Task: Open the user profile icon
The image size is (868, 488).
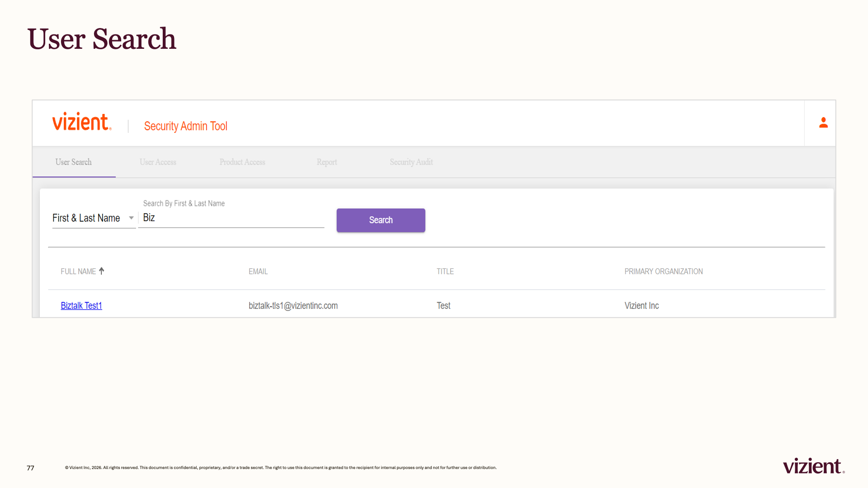Action: pyautogui.click(x=823, y=122)
